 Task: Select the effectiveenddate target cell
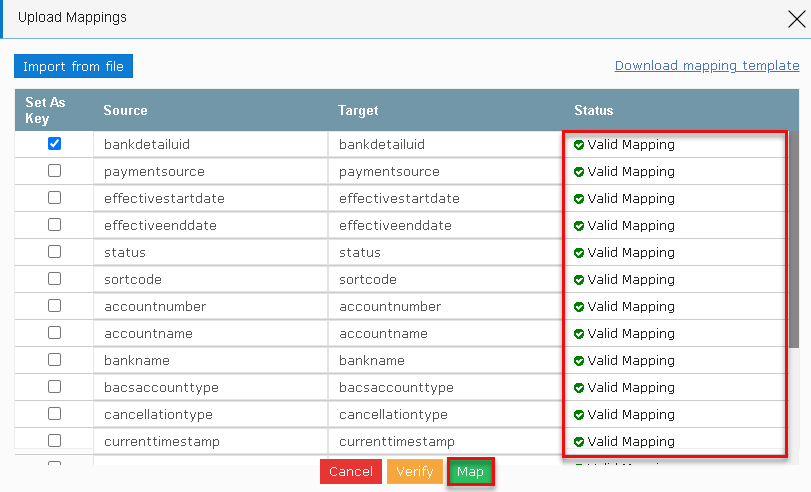click(445, 225)
